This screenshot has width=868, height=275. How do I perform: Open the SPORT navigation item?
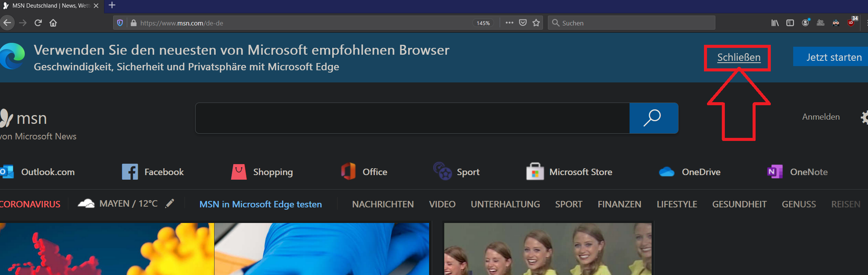coord(568,204)
